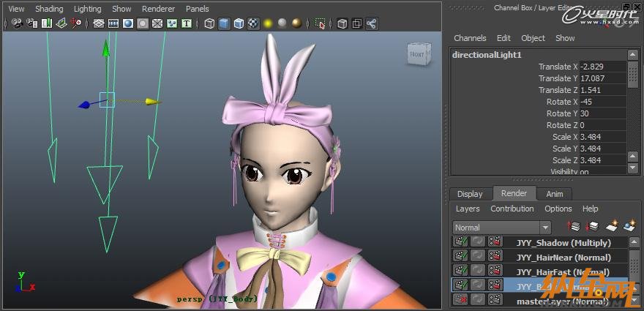Select the Translate Z attribute label

pyautogui.click(x=558, y=90)
